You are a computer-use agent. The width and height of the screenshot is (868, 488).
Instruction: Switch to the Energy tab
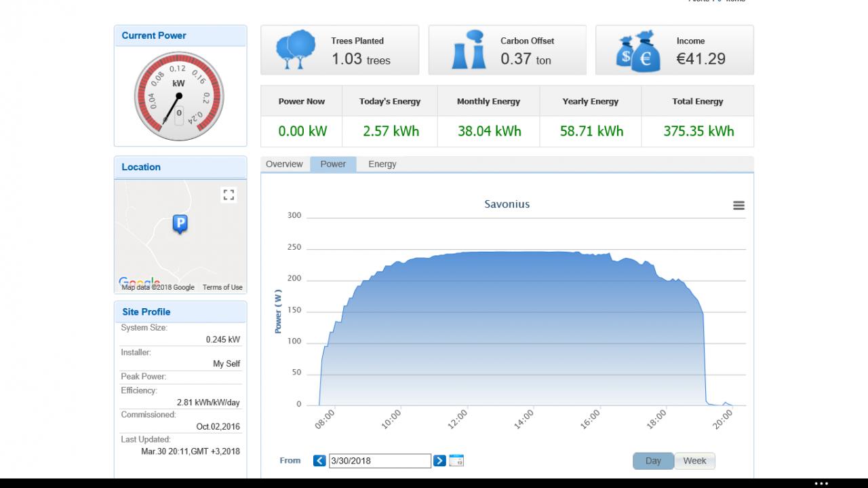(x=382, y=164)
